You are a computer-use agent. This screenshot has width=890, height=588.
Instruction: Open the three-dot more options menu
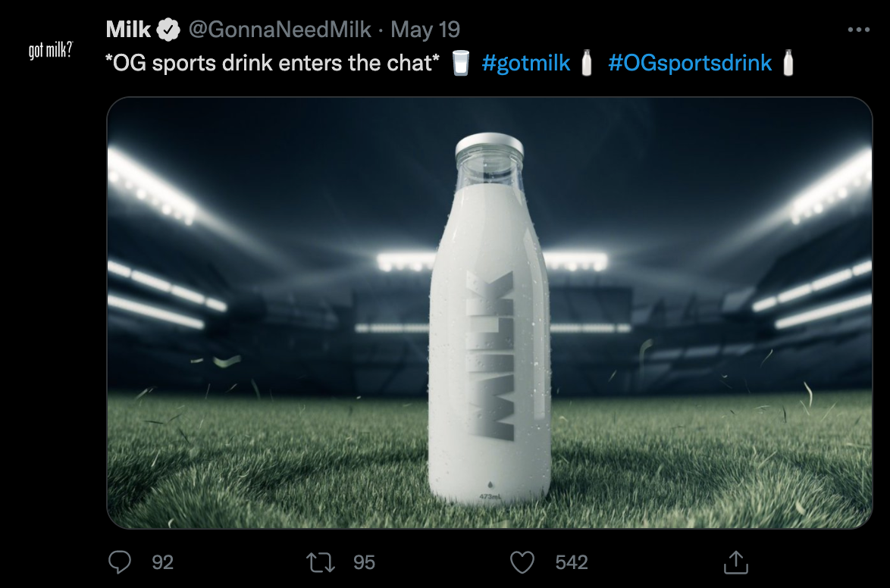pos(858,30)
